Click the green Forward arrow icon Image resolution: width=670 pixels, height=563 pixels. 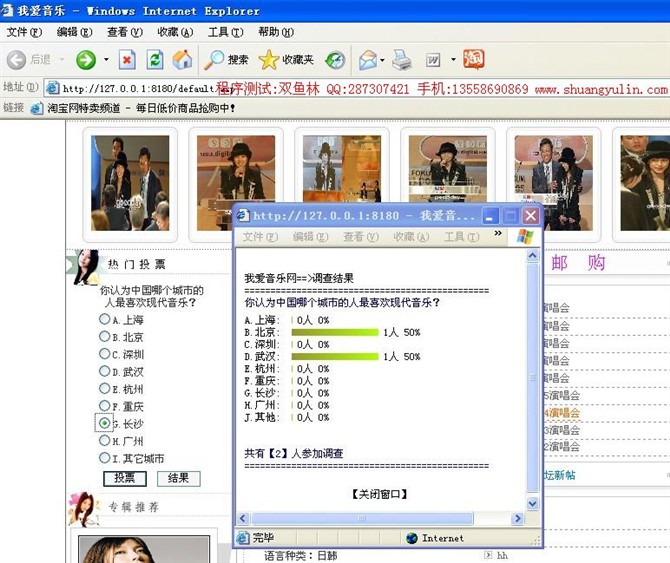click(x=85, y=59)
